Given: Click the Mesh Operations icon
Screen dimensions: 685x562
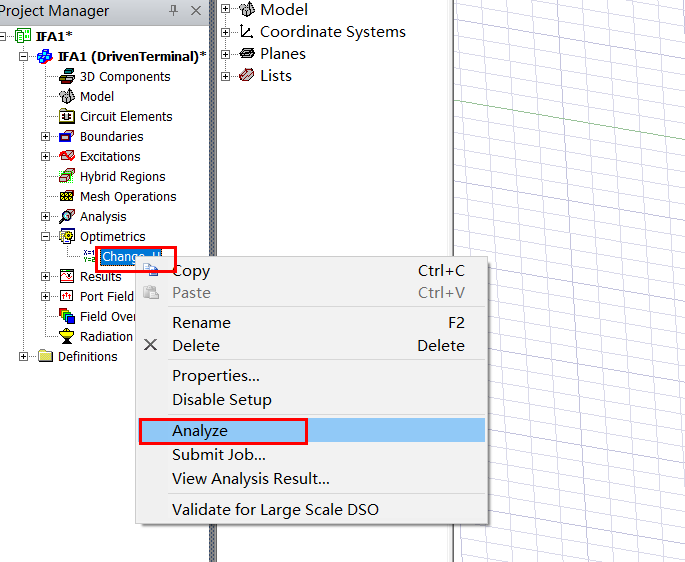Looking at the screenshot, I should pos(67,196).
